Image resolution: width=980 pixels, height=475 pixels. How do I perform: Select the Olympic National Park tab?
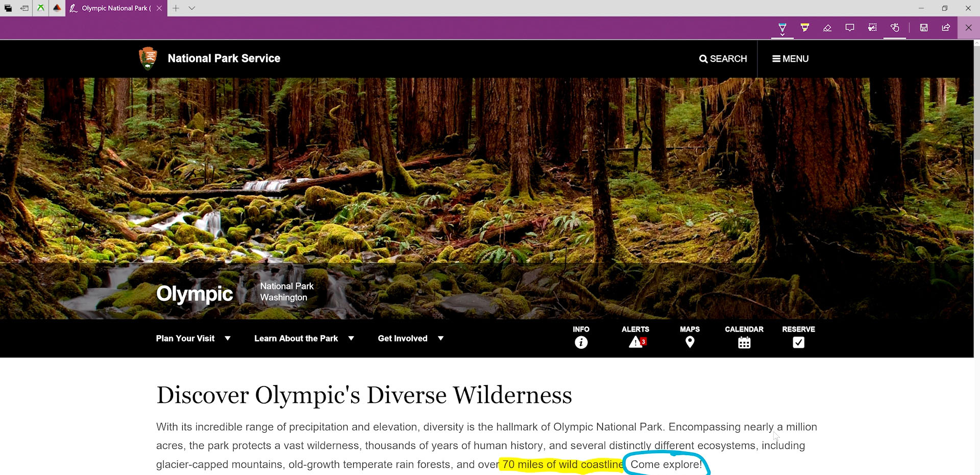pos(116,8)
